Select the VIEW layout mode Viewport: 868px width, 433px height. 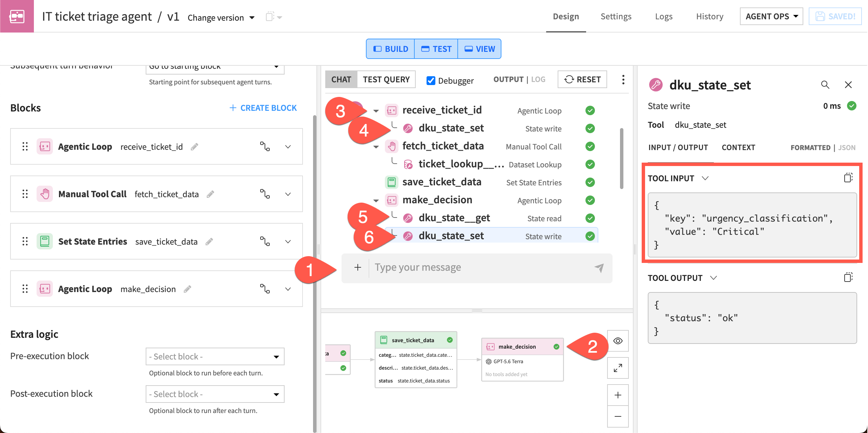click(x=479, y=49)
